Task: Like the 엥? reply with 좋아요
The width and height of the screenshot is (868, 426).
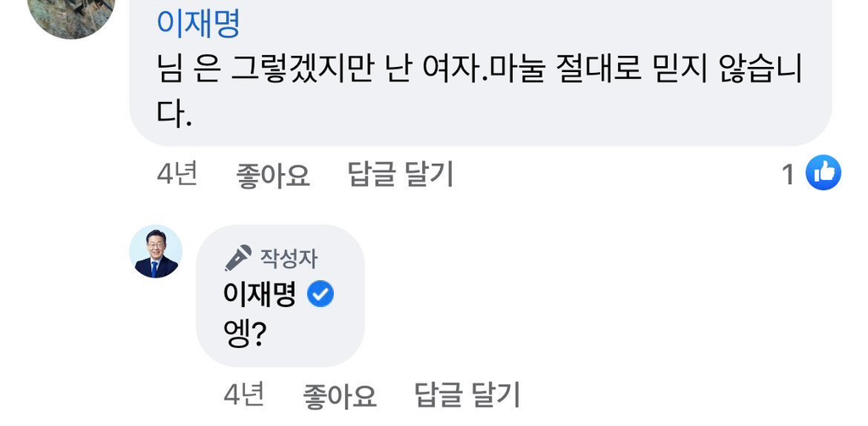Action: tap(339, 395)
